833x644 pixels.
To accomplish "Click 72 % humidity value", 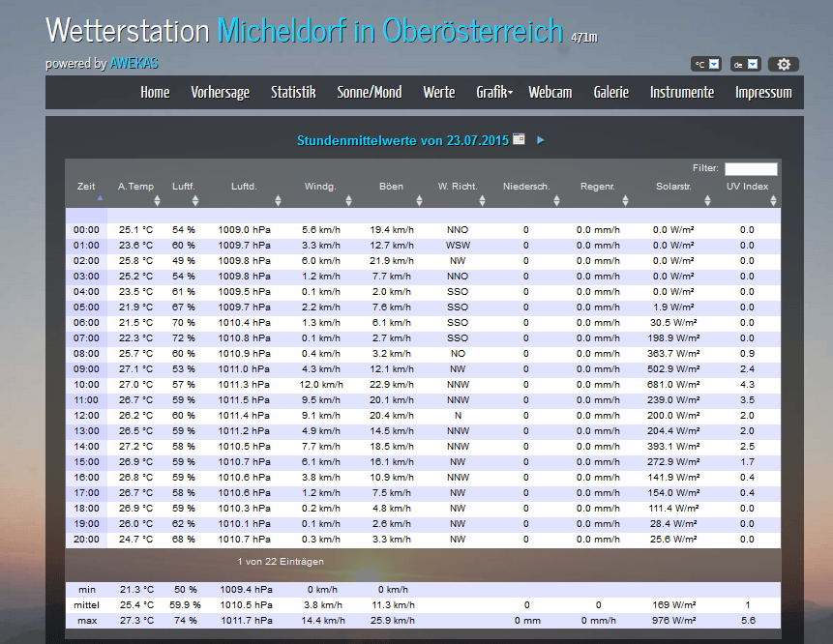I will pos(183,338).
